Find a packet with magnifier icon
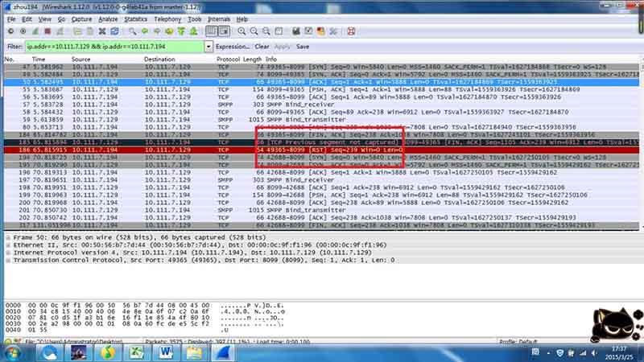Image resolution: width=644 pixels, height=362 pixels. pyautogui.click(x=132, y=31)
